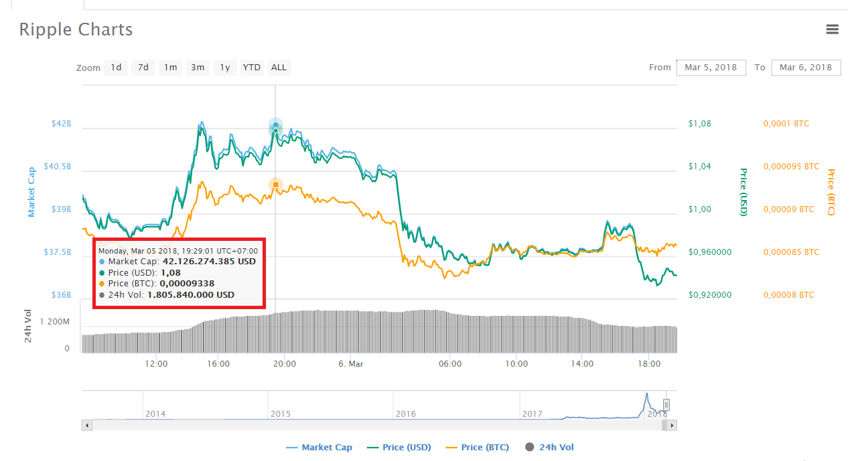The height and width of the screenshot is (461, 868).
Task: Click the orange Price (BTC) marker on chart
Action: tap(275, 184)
